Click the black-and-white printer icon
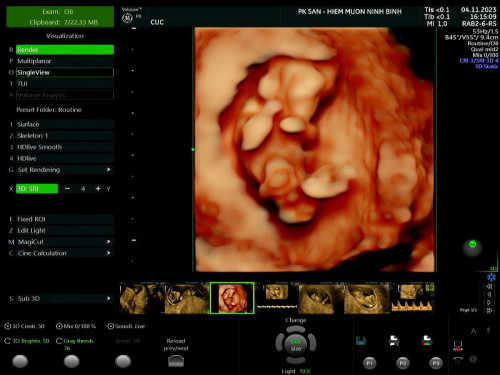Screen dimensions: 500x375 394,340
